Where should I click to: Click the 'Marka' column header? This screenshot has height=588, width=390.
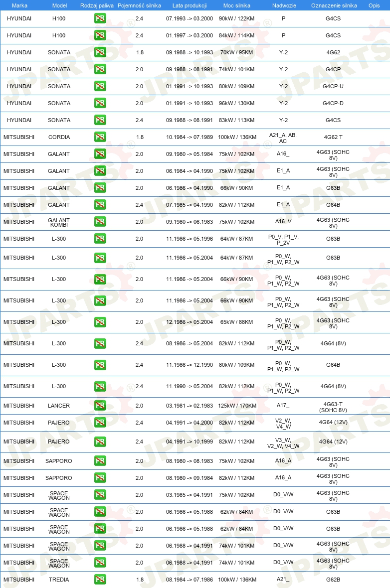coord(19,5)
